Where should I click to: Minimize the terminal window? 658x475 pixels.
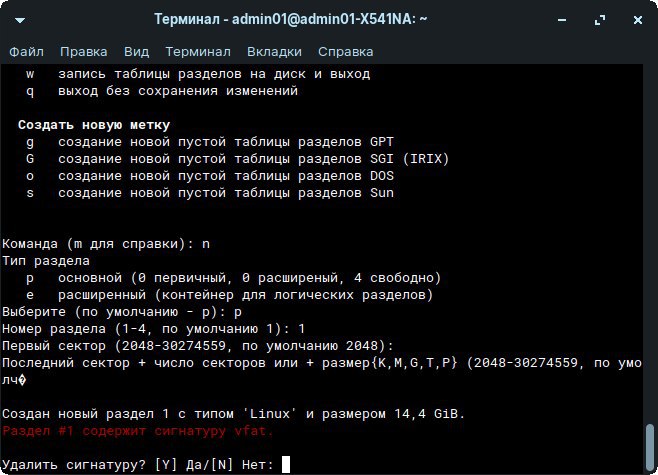[x=562, y=20]
